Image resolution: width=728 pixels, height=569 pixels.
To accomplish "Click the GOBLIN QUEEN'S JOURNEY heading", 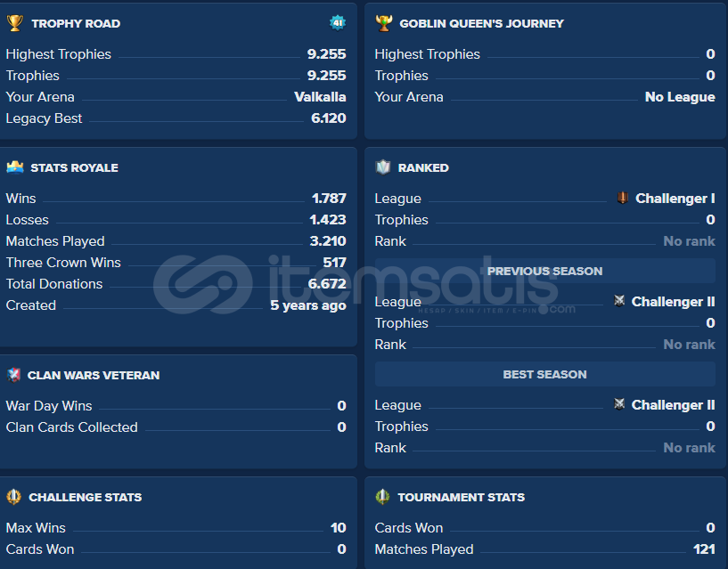I will [x=481, y=24].
